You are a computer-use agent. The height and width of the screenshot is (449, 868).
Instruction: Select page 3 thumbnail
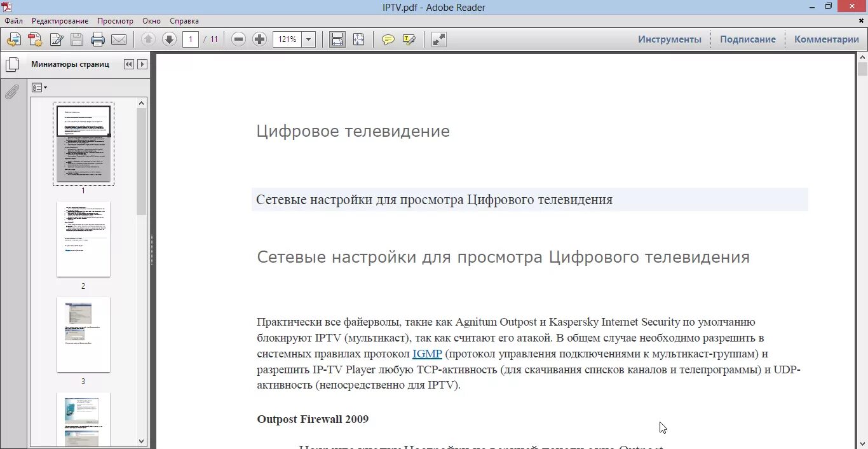click(83, 335)
